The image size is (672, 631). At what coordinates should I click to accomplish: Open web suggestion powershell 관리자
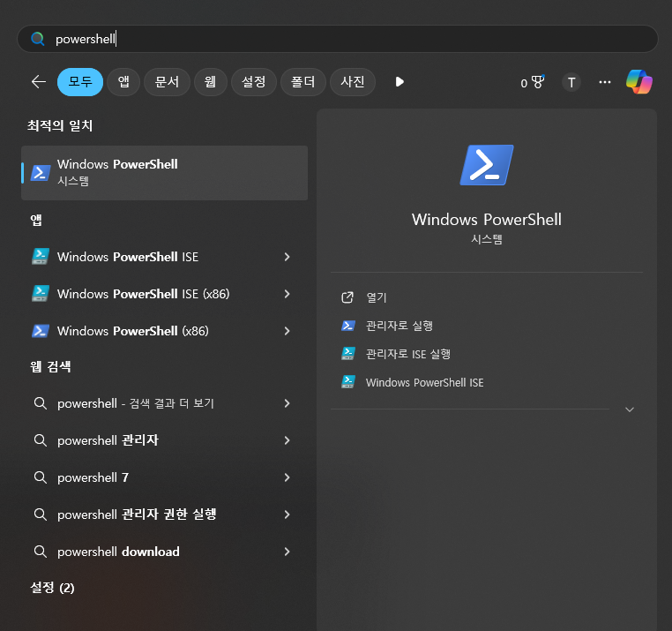pos(165,440)
